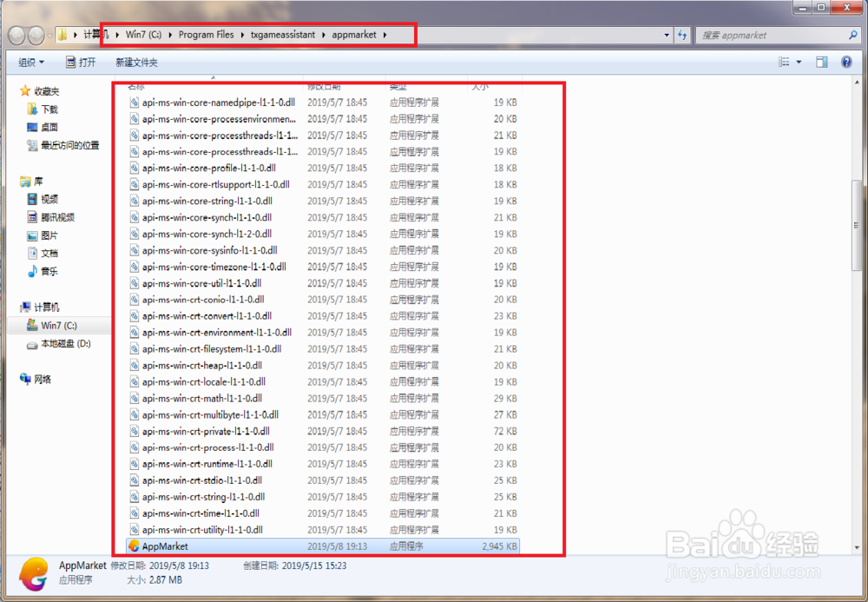Open 桌面 in sidebar

pyautogui.click(x=43, y=128)
